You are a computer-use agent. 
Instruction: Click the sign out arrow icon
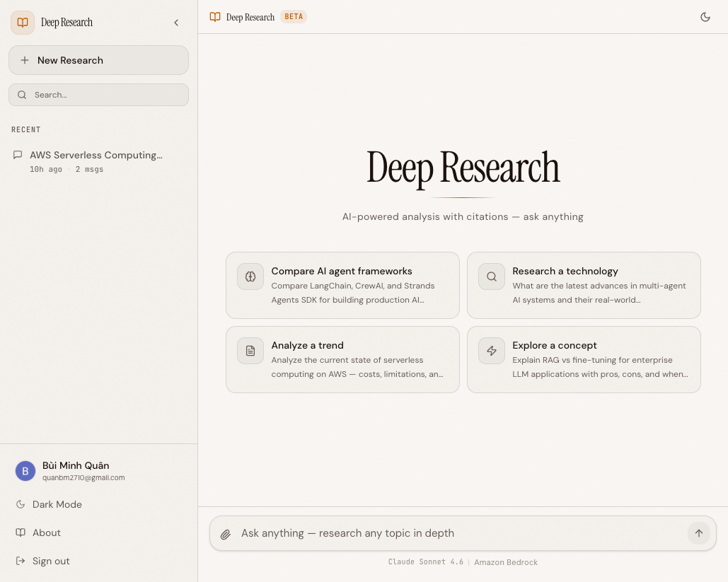(21, 561)
